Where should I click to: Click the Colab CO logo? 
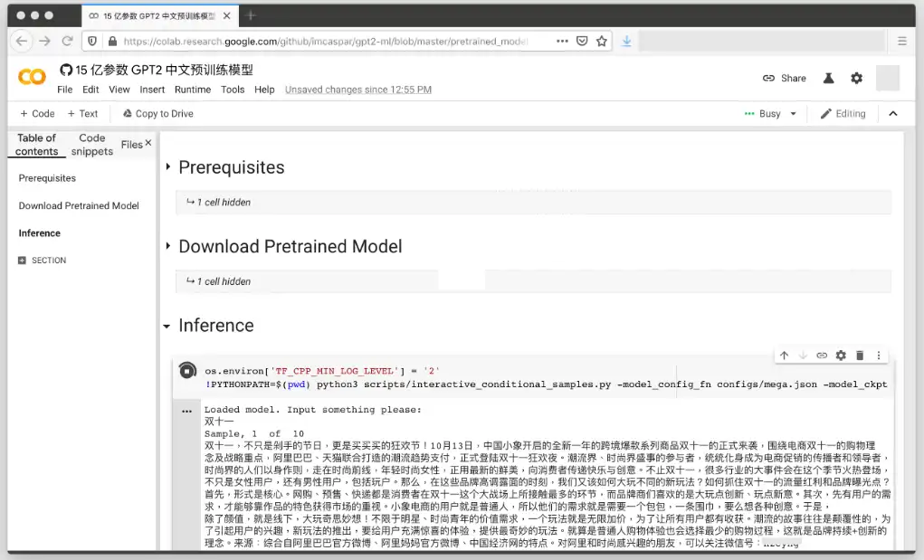click(x=32, y=77)
